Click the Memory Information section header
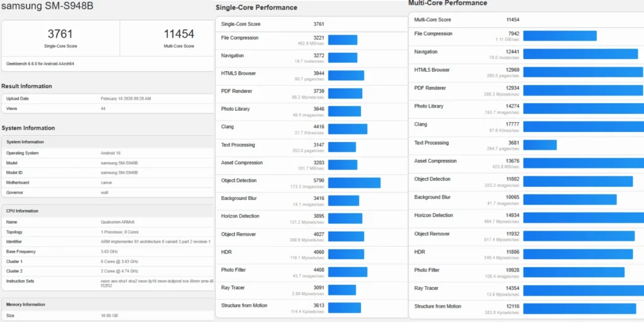Image resolution: width=644 pixels, height=322 pixels. (x=26, y=304)
